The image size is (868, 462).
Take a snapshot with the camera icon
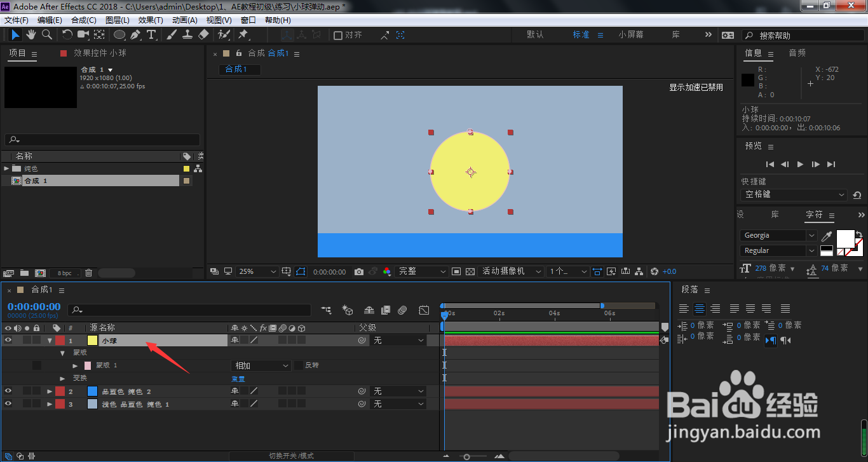(359, 271)
